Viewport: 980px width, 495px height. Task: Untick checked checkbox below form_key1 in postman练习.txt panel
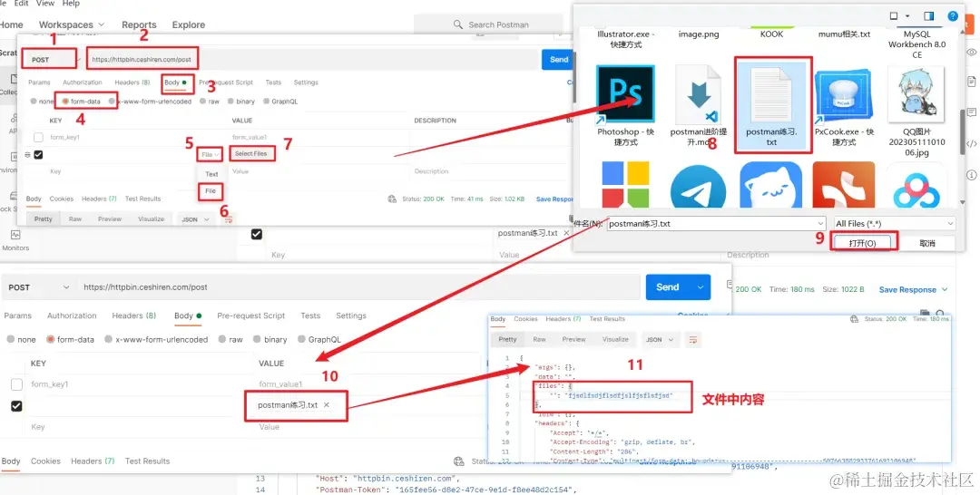pyautogui.click(x=17, y=406)
